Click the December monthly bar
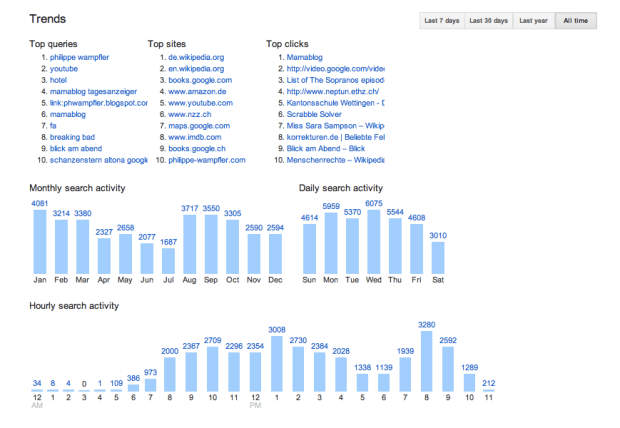 tap(275, 254)
